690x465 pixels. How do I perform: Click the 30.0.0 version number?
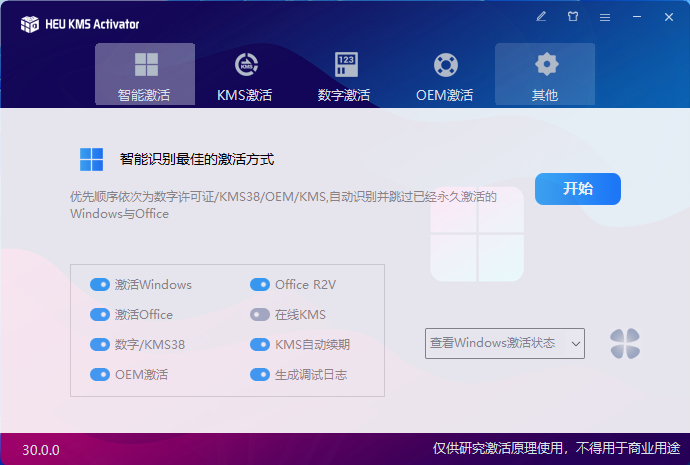[41, 450]
